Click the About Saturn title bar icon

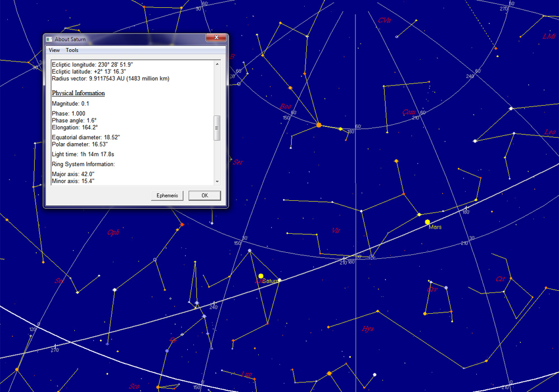(x=49, y=39)
